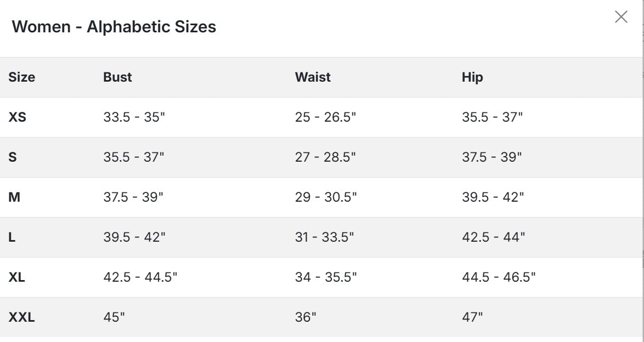Select the Waist column header
Screen dimensions: 644x342
pyautogui.click(x=313, y=77)
